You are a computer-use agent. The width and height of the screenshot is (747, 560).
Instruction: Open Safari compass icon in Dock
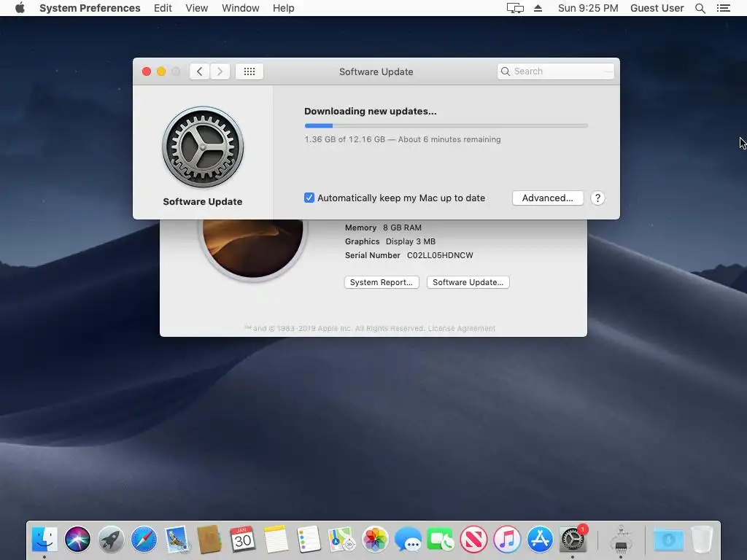(144, 540)
